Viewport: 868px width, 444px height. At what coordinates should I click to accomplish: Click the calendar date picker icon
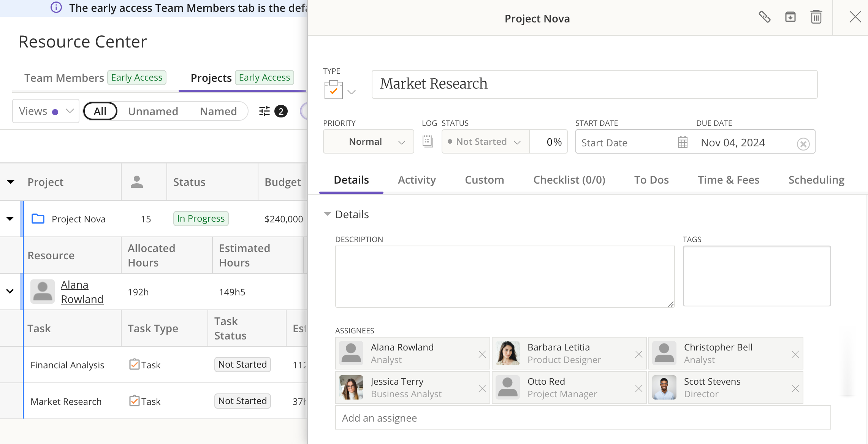[683, 142]
